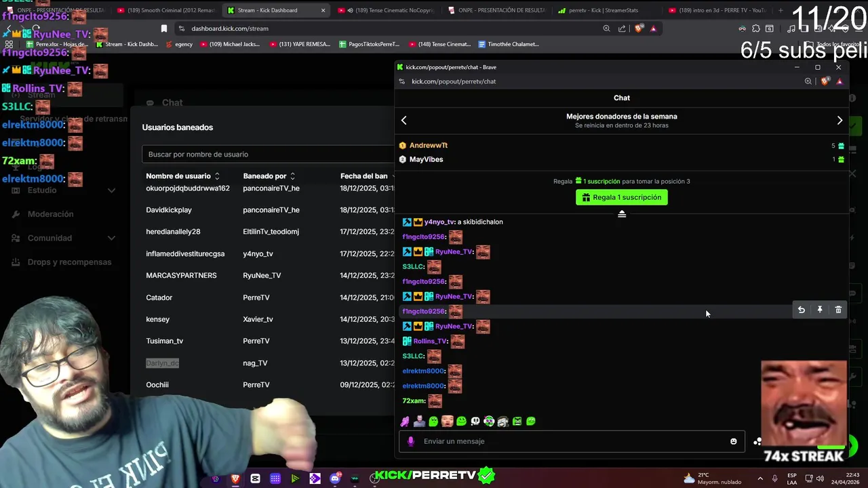Pin the hovered chat message

tap(820, 310)
